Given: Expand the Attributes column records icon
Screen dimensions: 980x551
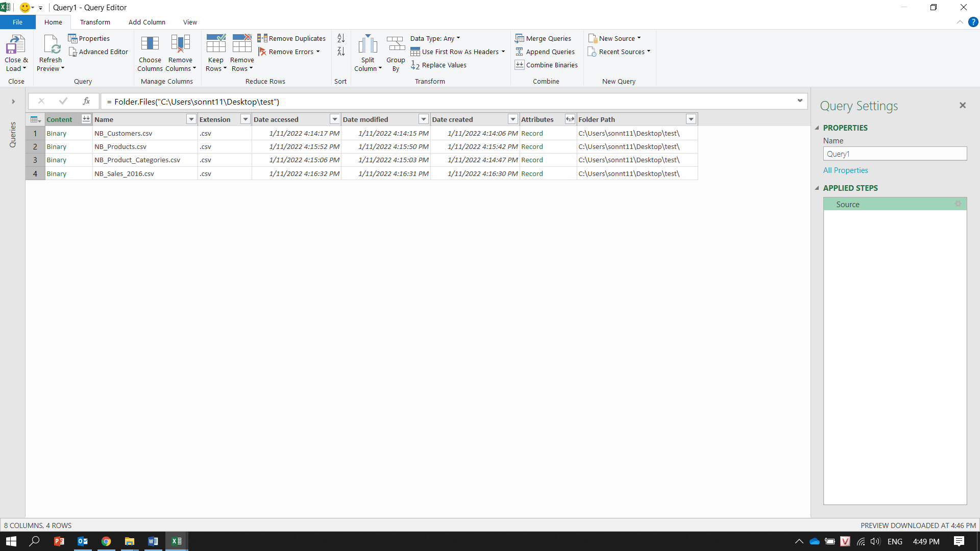Looking at the screenshot, I should (x=570, y=119).
